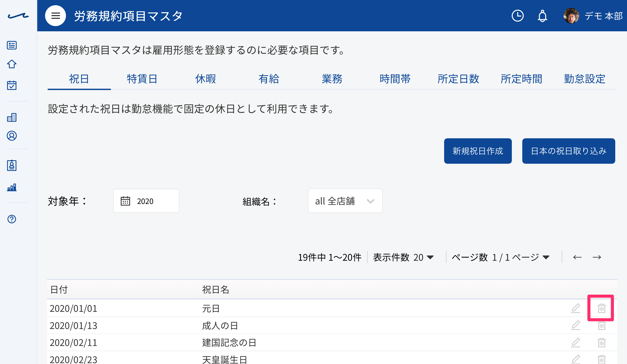Click the 2020/01/13 date cell
This screenshot has width=627, height=364.
tap(73, 326)
